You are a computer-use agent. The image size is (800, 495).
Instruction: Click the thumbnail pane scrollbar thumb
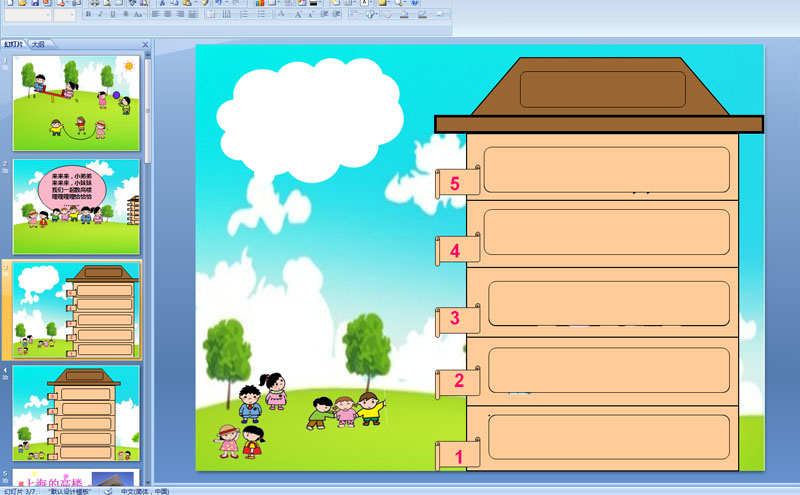point(148,111)
